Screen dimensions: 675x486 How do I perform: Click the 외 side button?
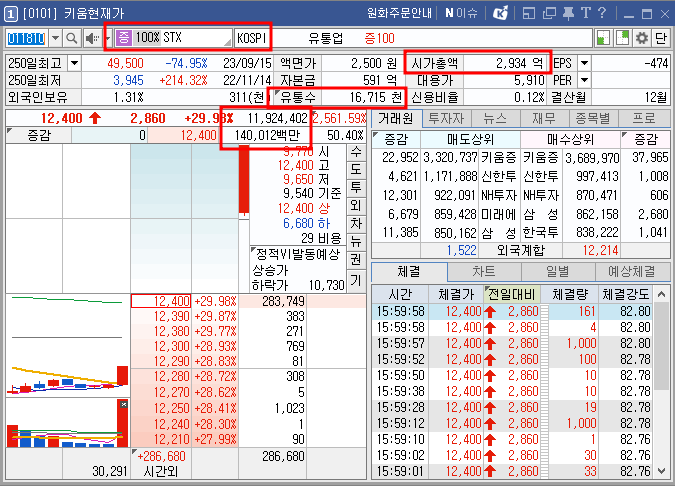(356, 205)
